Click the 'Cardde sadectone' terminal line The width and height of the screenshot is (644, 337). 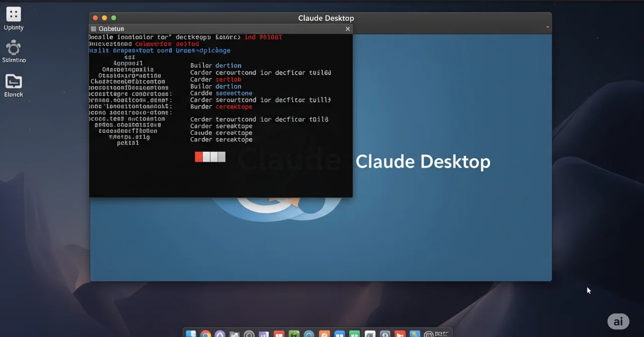tap(221, 93)
